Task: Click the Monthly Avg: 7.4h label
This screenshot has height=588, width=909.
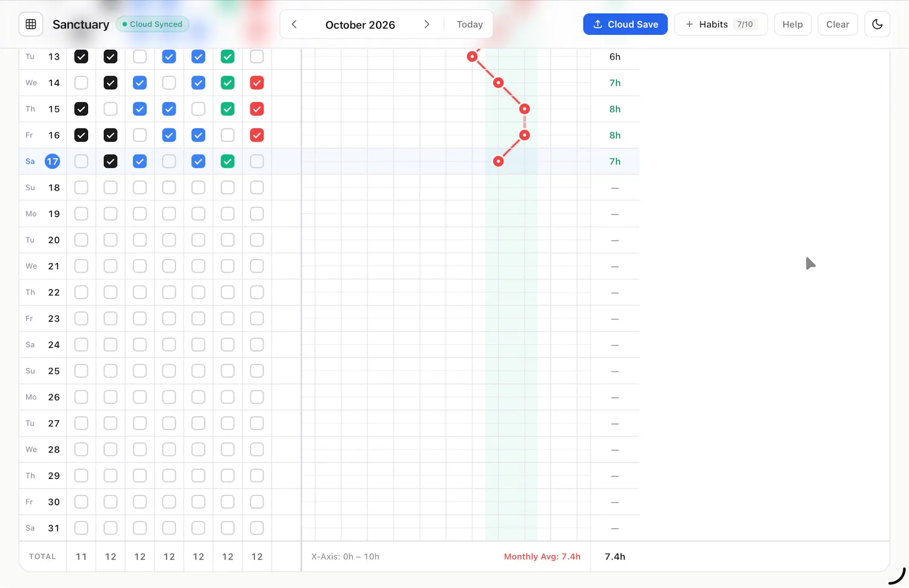Action: coord(542,557)
